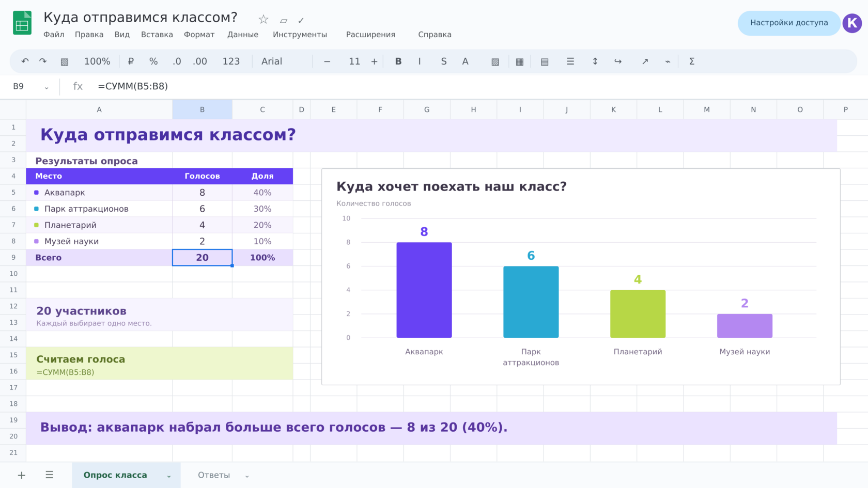Open the all sheets list icon
868x488 pixels.
(x=50, y=475)
